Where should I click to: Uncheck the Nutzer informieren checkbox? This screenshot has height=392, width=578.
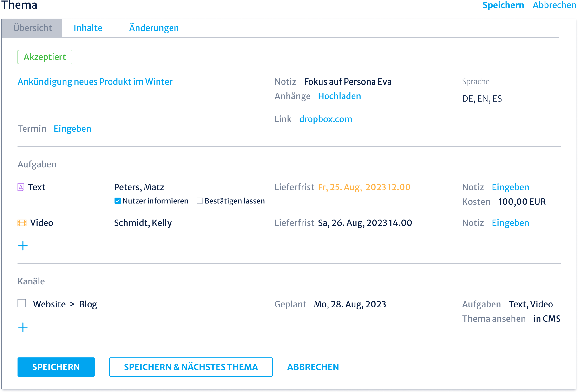click(x=117, y=201)
